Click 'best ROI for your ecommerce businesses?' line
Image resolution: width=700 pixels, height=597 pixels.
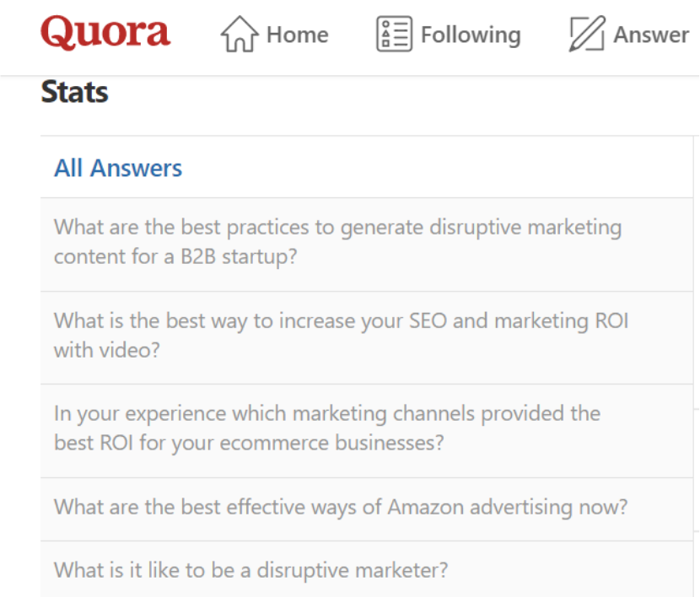click(249, 443)
